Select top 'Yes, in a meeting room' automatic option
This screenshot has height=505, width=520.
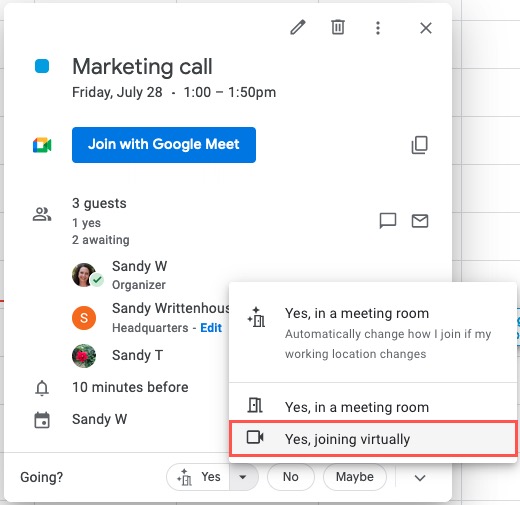pos(373,333)
